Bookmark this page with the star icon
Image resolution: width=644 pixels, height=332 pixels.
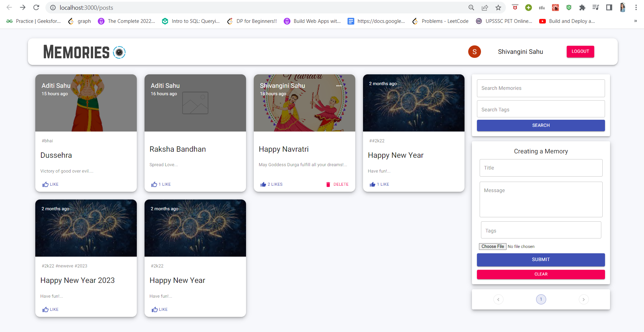click(x=498, y=7)
